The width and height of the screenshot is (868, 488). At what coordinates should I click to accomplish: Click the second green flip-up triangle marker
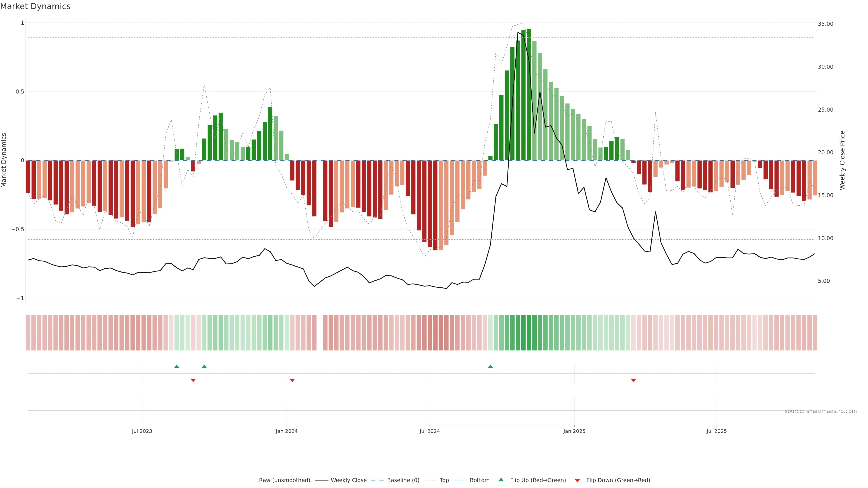click(x=204, y=366)
